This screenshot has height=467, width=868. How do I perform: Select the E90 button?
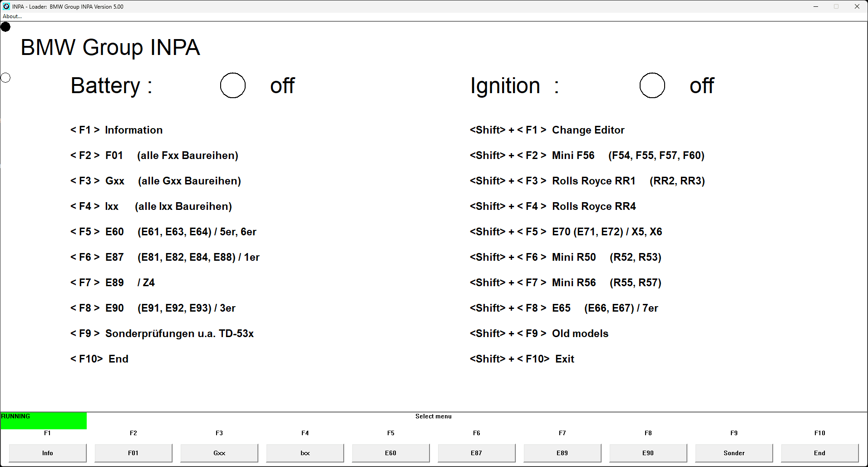(x=648, y=453)
